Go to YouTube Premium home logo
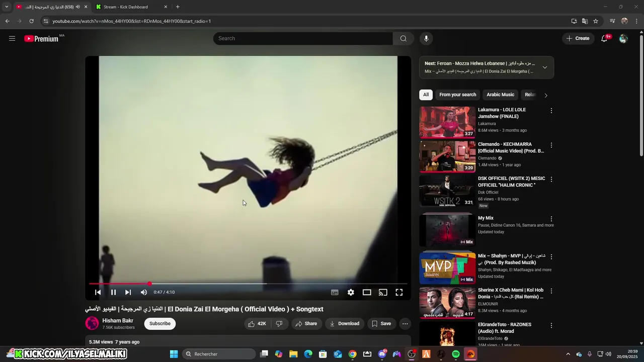This screenshot has height=362, width=644. 42,38
